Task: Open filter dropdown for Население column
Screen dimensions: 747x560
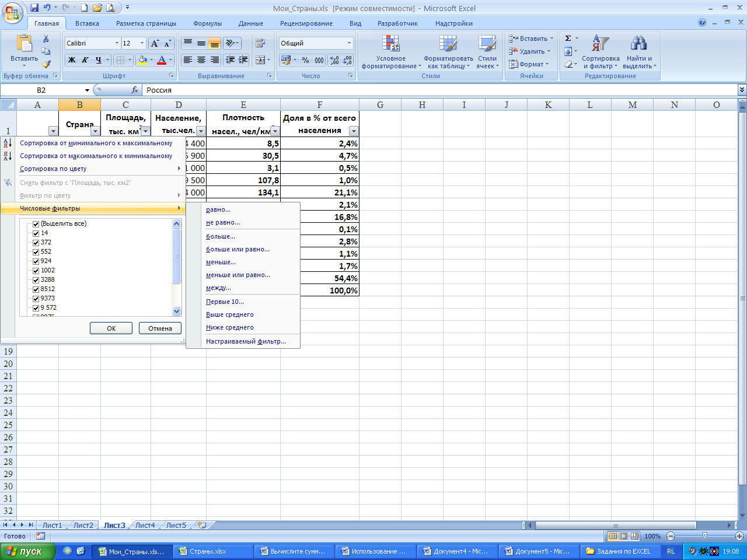Action: click(201, 131)
